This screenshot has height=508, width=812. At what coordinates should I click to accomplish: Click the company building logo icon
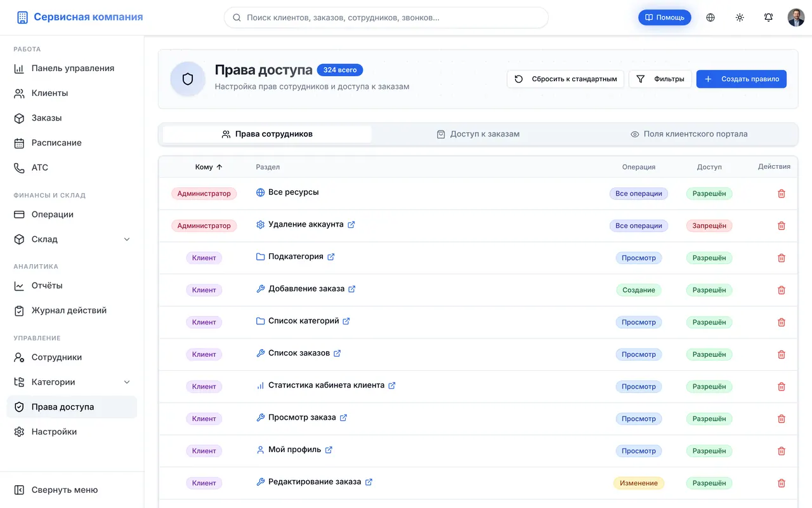[x=22, y=18]
